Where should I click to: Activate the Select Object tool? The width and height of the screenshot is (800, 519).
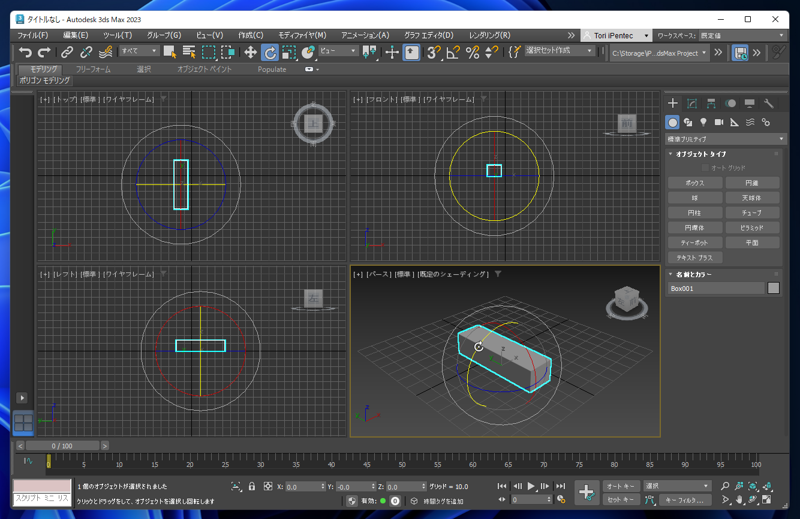click(x=169, y=52)
